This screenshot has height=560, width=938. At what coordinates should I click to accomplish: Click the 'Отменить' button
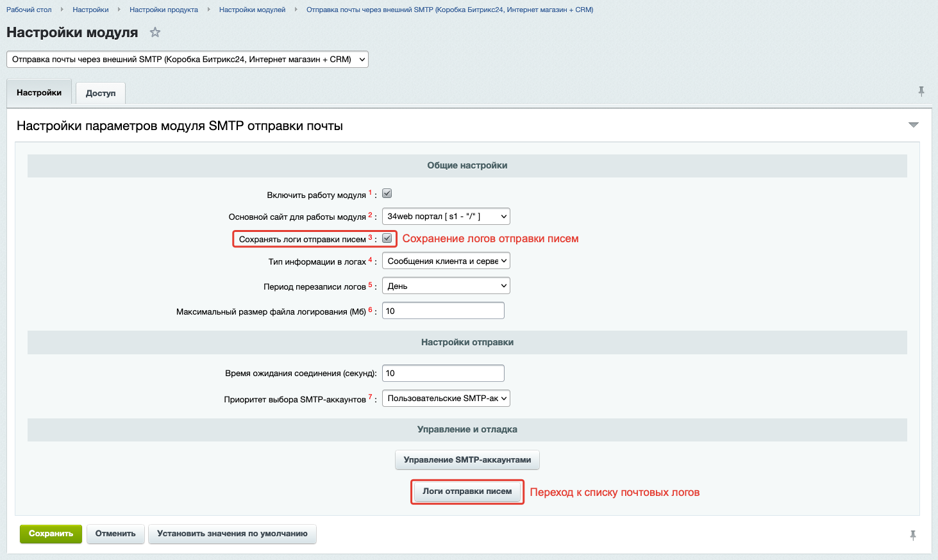[x=115, y=534]
